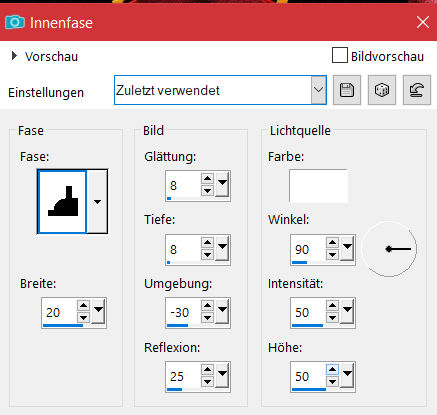Click into the Intensität value field
437x415 pixels.
308,312
